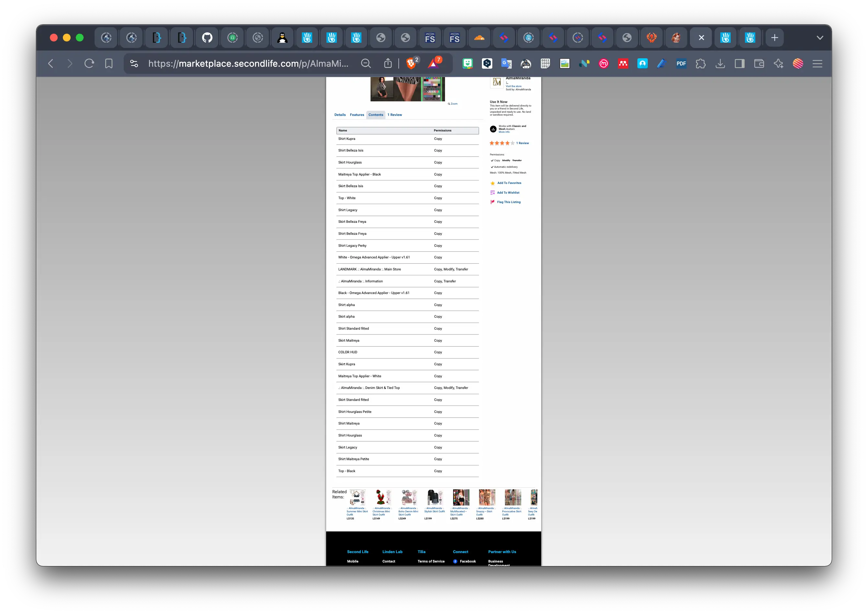Click the address bar URL

(248, 63)
